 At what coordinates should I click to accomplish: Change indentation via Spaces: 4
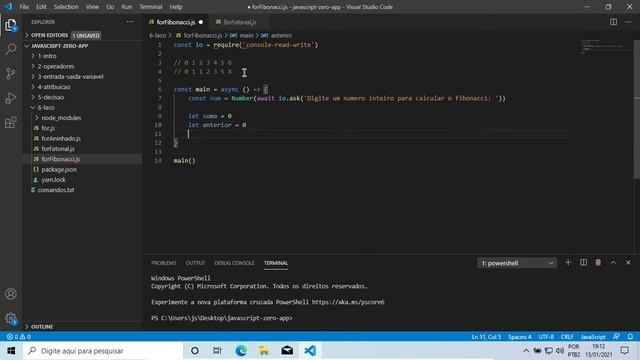[520, 337]
